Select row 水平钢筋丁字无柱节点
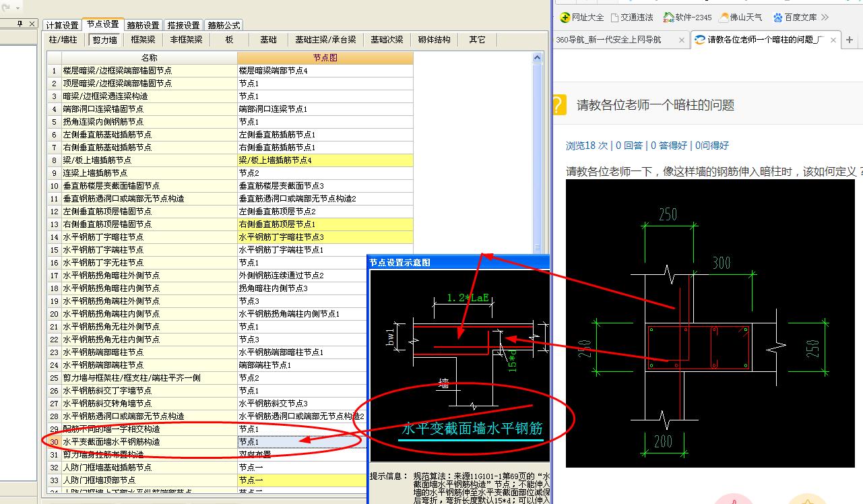The height and width of the screenshot is (504, 863). pyautogui.click(x=149, y=263)
